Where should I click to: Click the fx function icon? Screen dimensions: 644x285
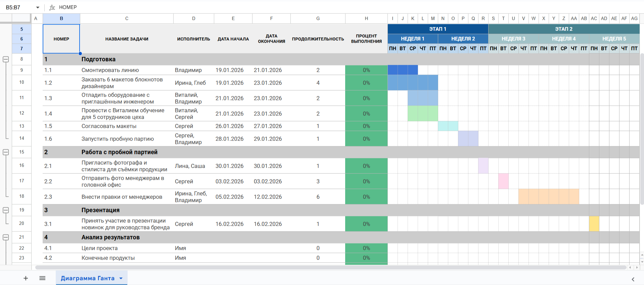click(52, 7)
